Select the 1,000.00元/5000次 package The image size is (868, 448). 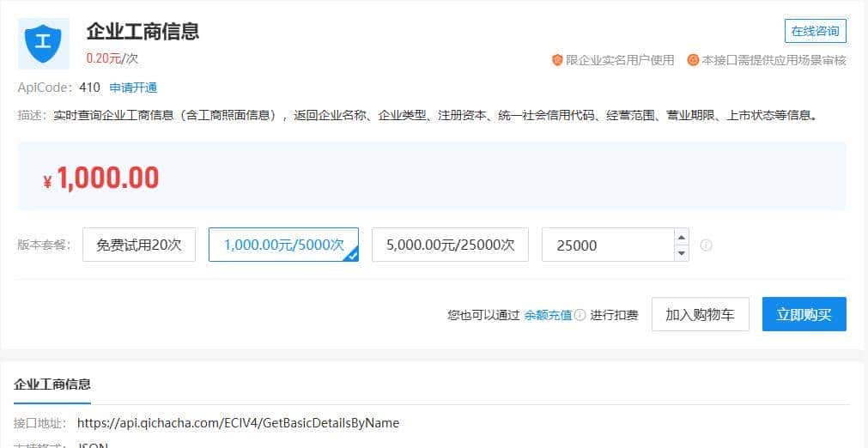tap(283, 245)
